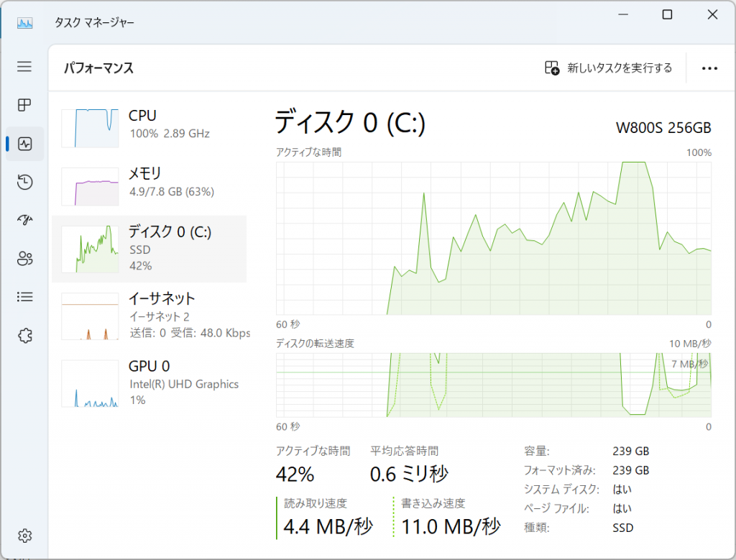Minimize the Task Manager window
Screen dimensions: 736x560
[623, 14]
